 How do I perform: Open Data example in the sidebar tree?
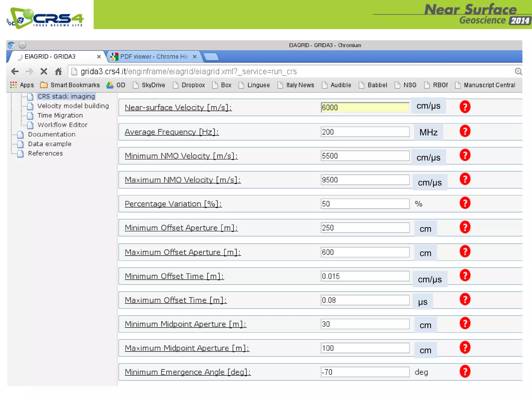click(50, 144)
